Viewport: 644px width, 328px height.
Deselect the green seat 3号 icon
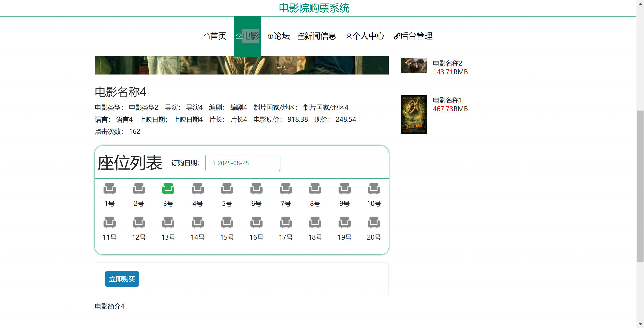point(168,189)
